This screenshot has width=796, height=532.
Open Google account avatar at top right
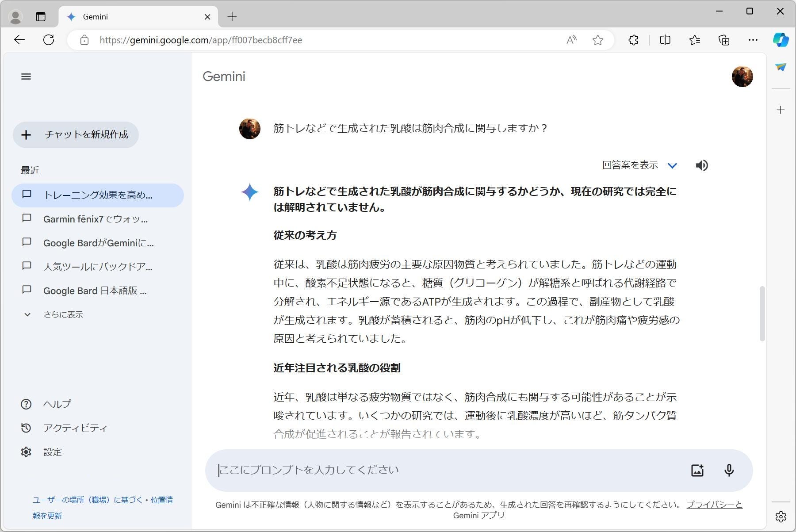click(742, 77)
